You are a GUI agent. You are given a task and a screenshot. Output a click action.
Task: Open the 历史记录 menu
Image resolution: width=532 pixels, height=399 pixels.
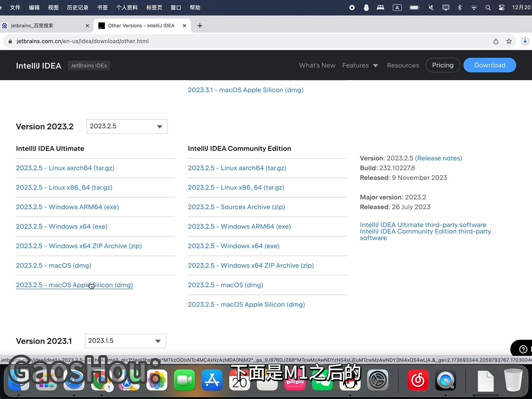tap(78, 7)
